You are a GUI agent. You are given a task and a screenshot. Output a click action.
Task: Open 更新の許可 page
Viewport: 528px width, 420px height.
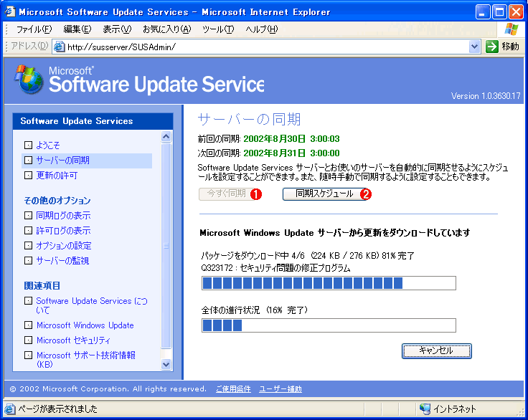(57, 176)
